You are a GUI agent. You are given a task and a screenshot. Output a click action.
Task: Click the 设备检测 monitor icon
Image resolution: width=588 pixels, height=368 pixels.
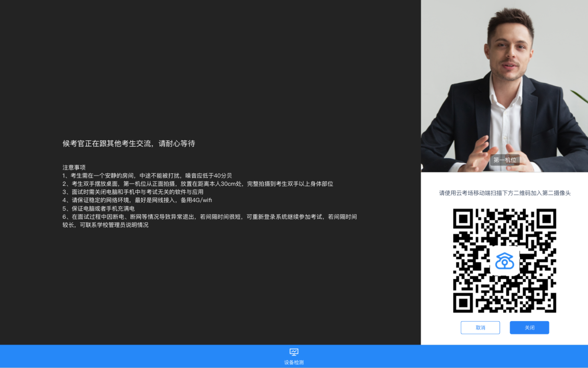tap(294, 352)
